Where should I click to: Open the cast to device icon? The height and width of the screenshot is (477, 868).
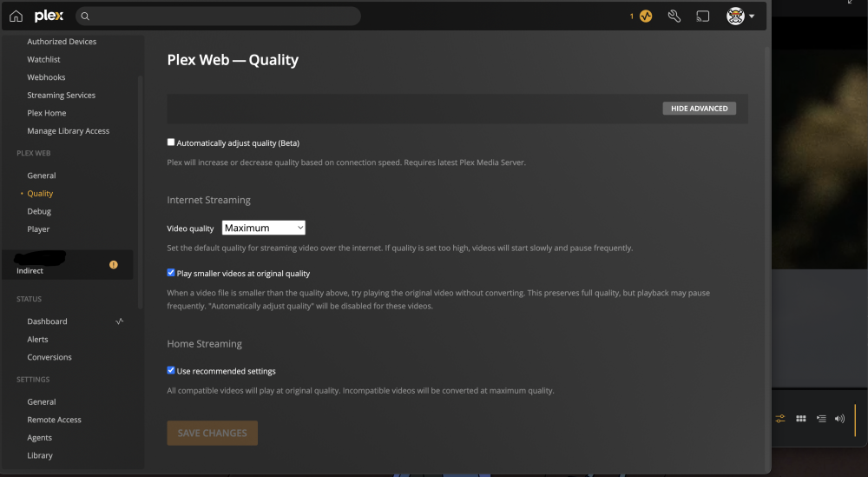[x=702, y=16]
